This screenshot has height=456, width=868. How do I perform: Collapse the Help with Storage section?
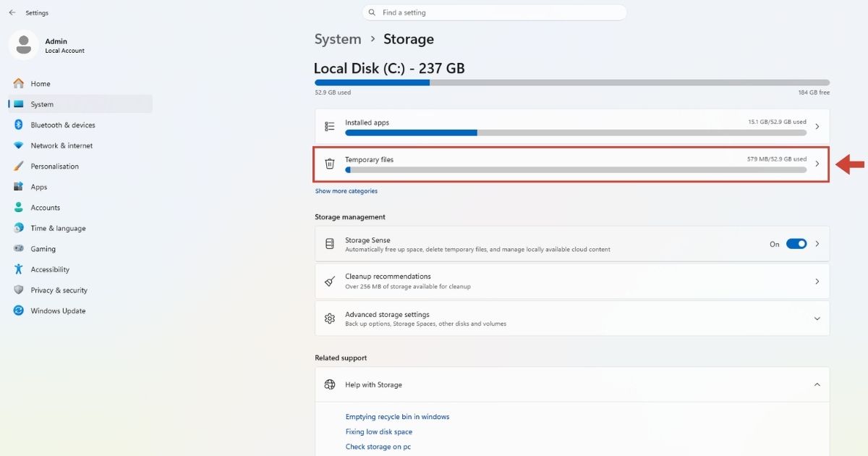817,384
